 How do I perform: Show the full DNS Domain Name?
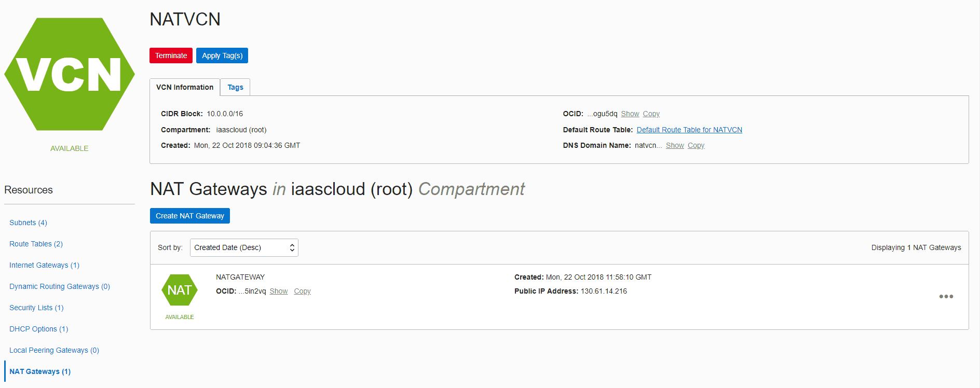click(x=675, y=145)
